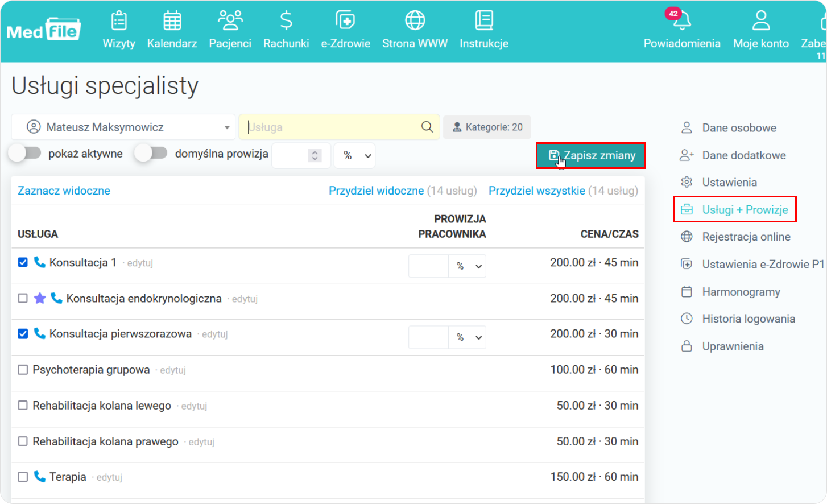This screenshot has width=827, height=504.
Task: Click the commission input for Konsultacja 1
Action: pos(429,266)
